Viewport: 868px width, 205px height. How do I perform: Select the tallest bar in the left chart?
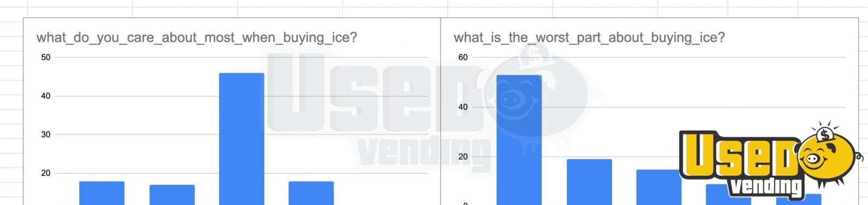(241, 139)
